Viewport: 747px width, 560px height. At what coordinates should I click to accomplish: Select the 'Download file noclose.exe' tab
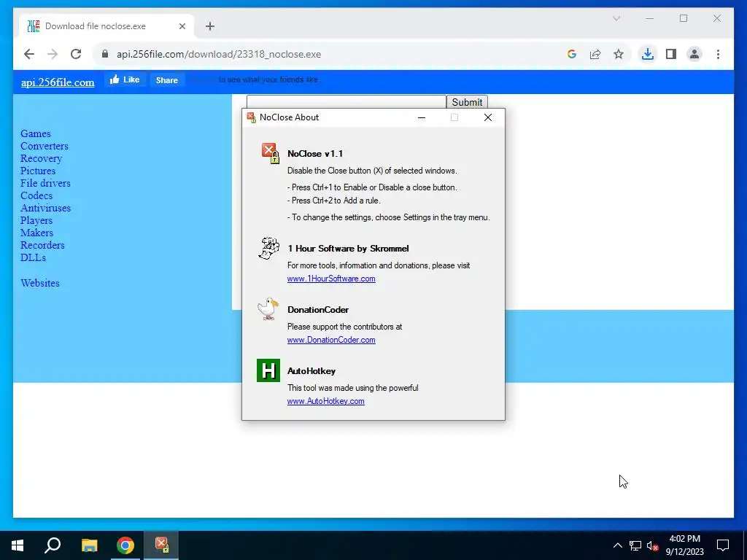pos(107,26)
